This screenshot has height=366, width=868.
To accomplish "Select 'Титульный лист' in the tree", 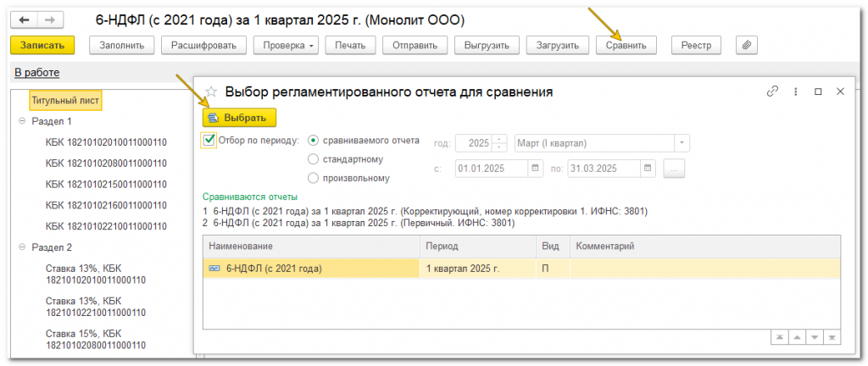I will [65, 101].
